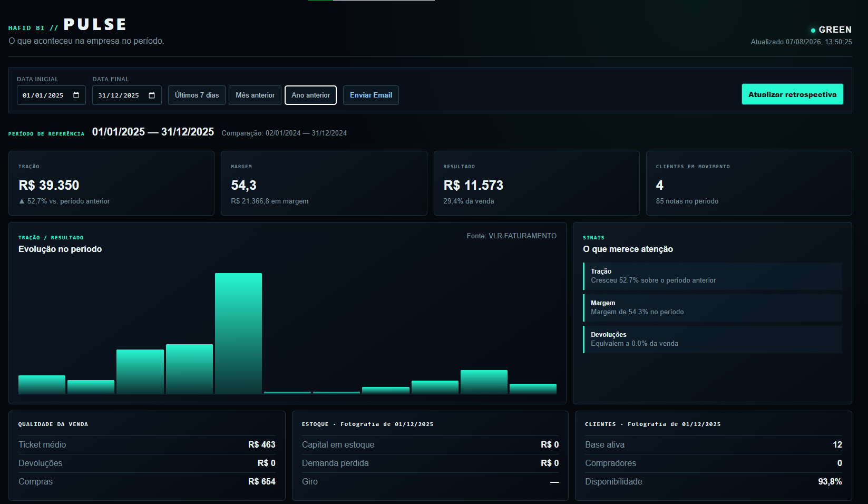This screenshot has width=868, height=504.
Task: Click the Ticket médio row
Action: coord(147,445)
